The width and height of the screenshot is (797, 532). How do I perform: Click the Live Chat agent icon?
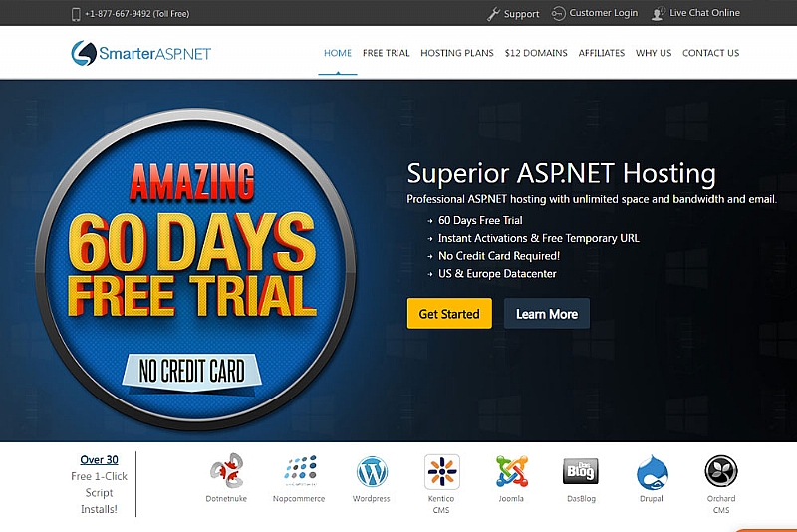pos(659,13)
